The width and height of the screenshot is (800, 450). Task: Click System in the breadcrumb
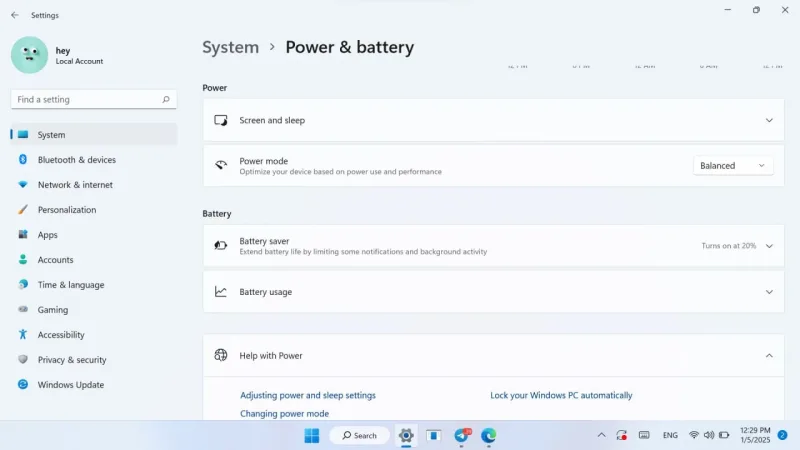click(x=231, y=47)
